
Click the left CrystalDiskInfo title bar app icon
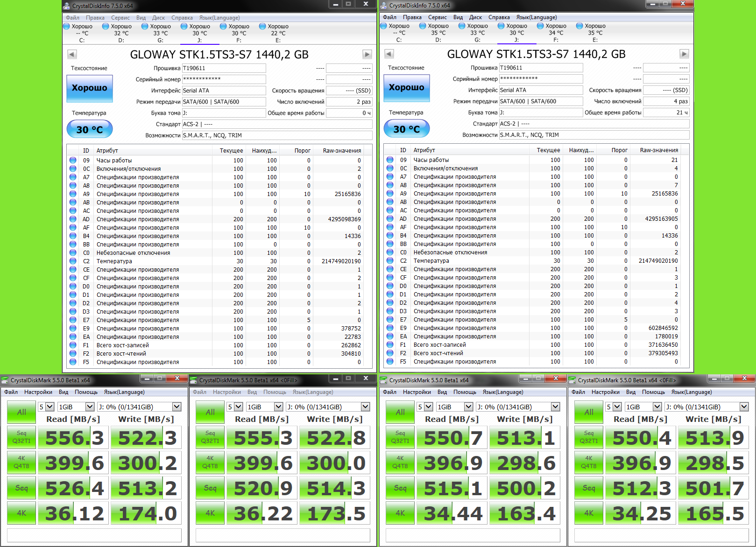[x=67, y=6]
